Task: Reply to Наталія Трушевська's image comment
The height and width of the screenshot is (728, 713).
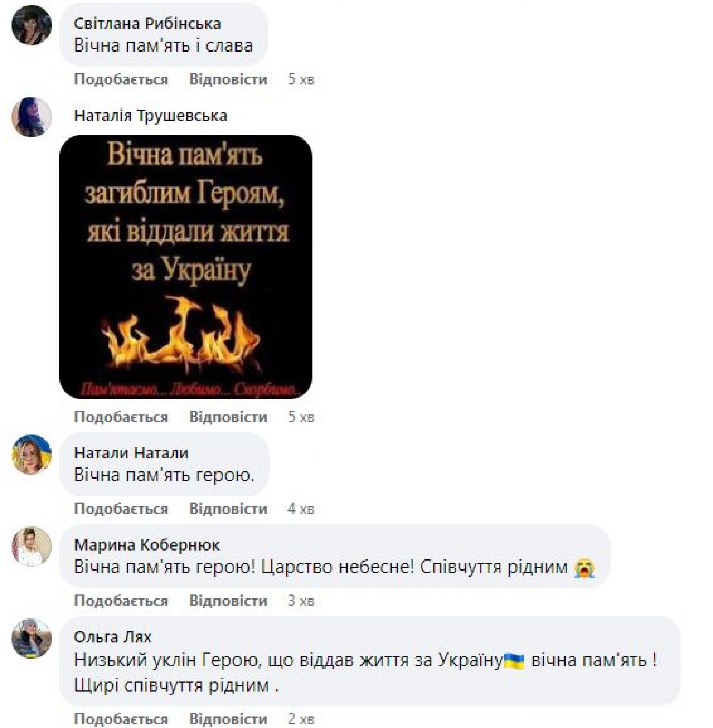Action: coord(228,417)
